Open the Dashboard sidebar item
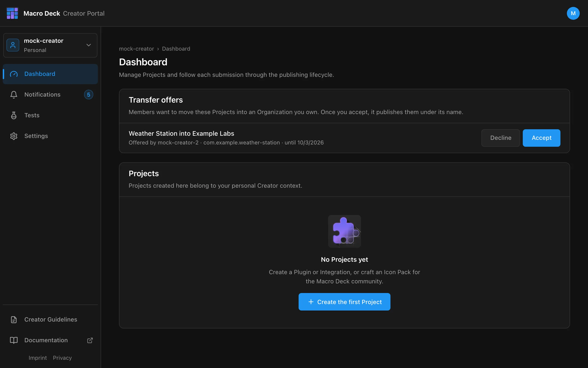Viewport: 588px width, 368px height. (50, 74)
